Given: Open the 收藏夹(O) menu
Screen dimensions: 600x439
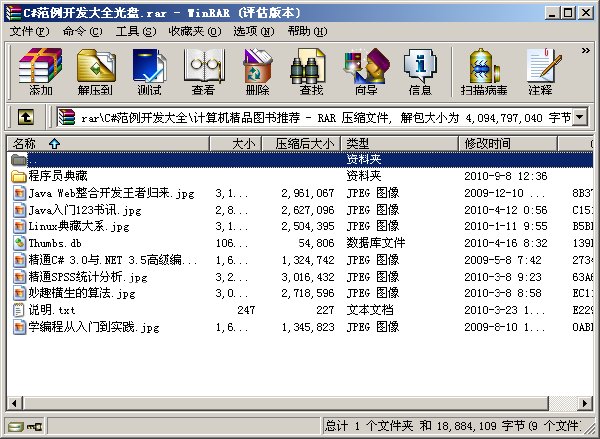Looking at the screenshot, I should coord(195,31).
